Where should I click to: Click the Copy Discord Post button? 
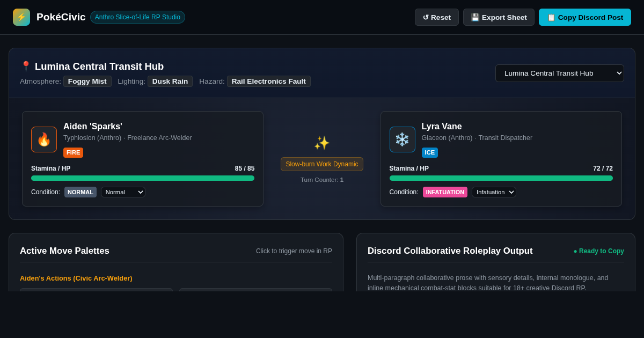585,17
